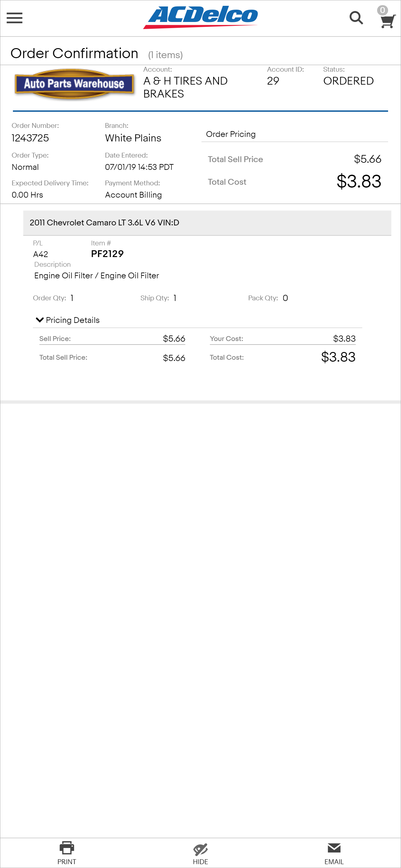Screen dimensions: 401x868
Task: Collapse the Pricing Details chevron
Action: pos(40,320)
